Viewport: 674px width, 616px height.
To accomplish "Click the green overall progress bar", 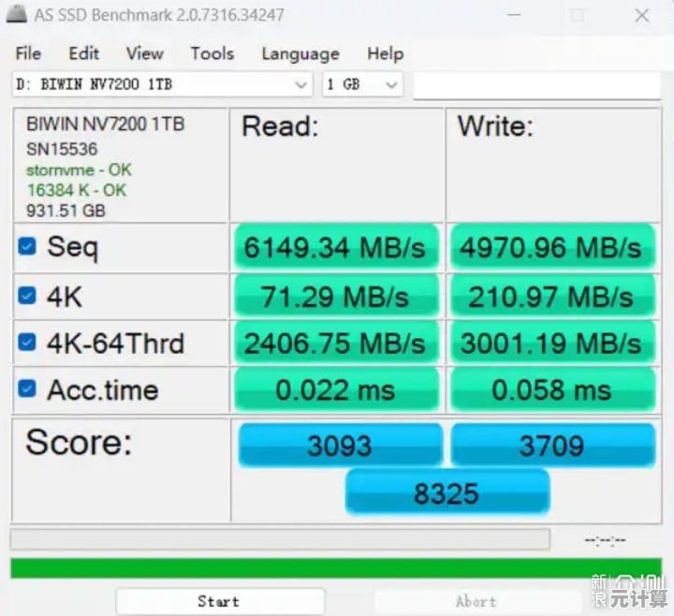I will click(x=336, y=567).
